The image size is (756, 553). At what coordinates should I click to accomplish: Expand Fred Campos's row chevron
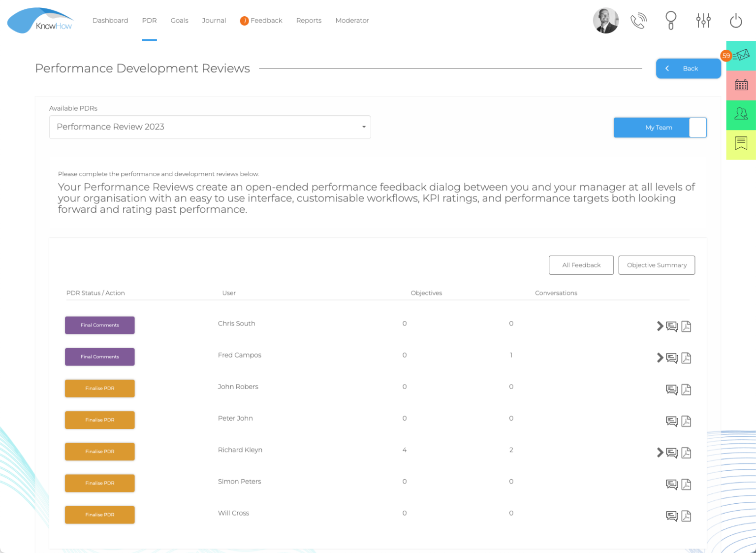pos(660,358)
